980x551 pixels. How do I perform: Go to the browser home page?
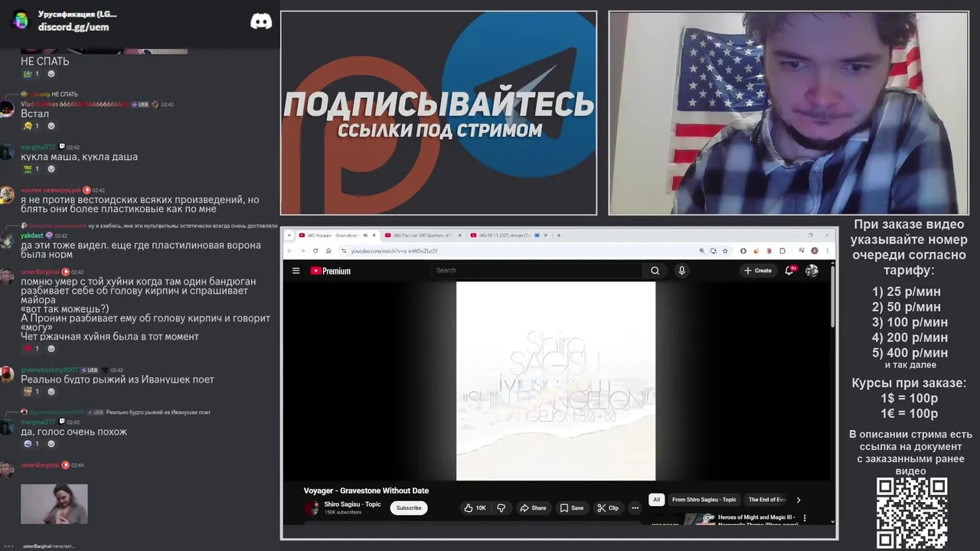click(x=328, y=250)
